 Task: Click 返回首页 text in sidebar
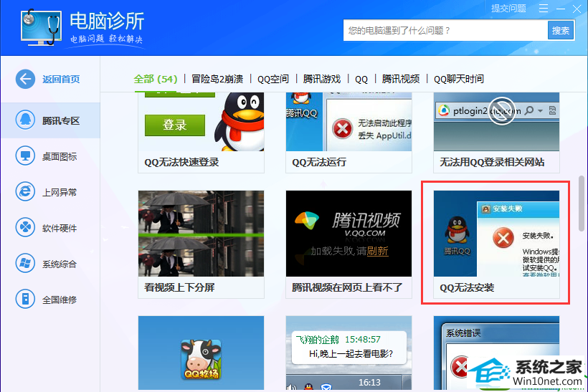point(61,79)
